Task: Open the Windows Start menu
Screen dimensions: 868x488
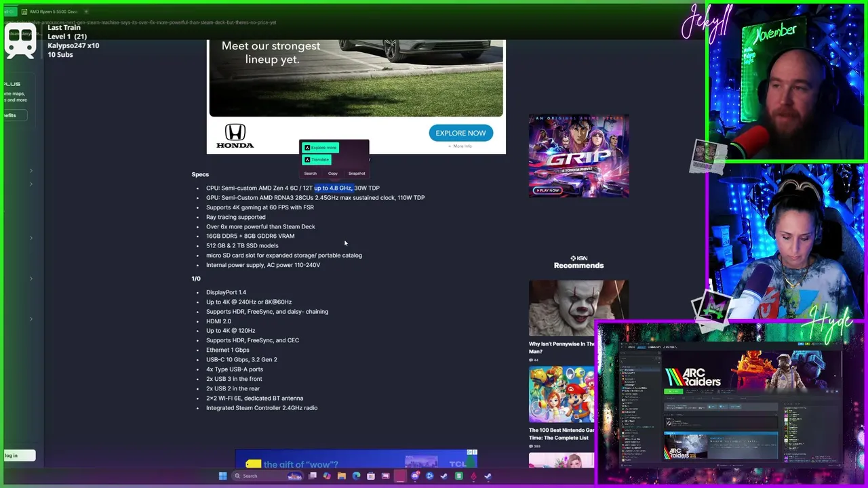Action: (x=223, y=476)
